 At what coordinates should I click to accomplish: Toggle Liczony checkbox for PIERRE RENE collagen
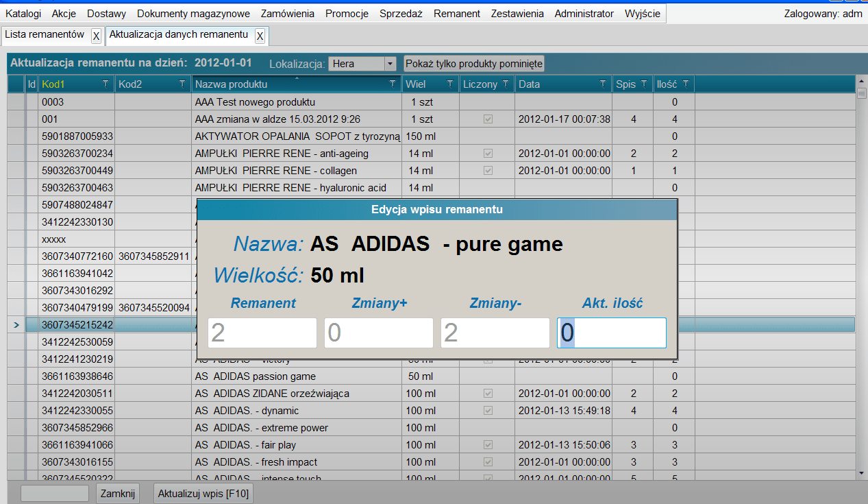[x=488, y=171]
